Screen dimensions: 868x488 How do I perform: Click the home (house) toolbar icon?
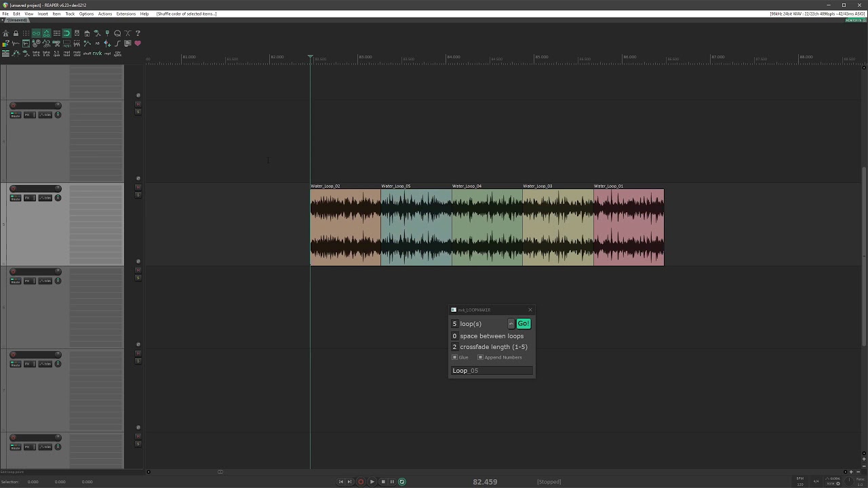point(87,33)
